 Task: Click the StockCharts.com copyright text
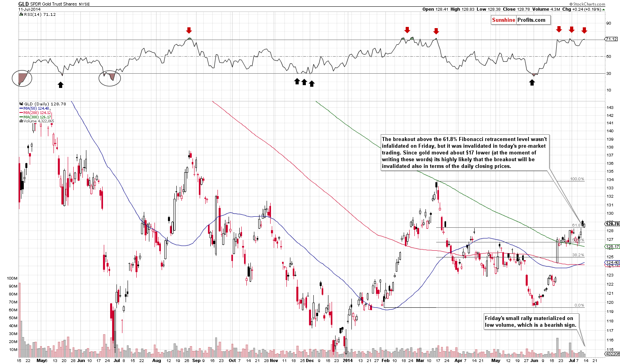pos(587,4)
